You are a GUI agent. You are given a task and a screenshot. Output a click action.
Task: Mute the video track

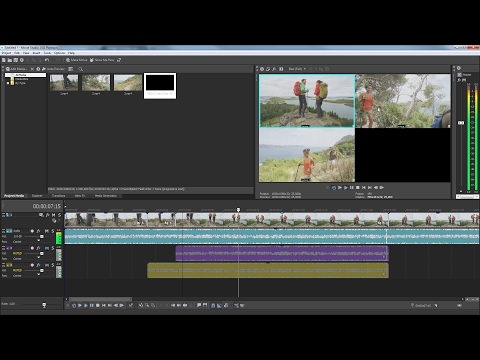click(54, 215)
